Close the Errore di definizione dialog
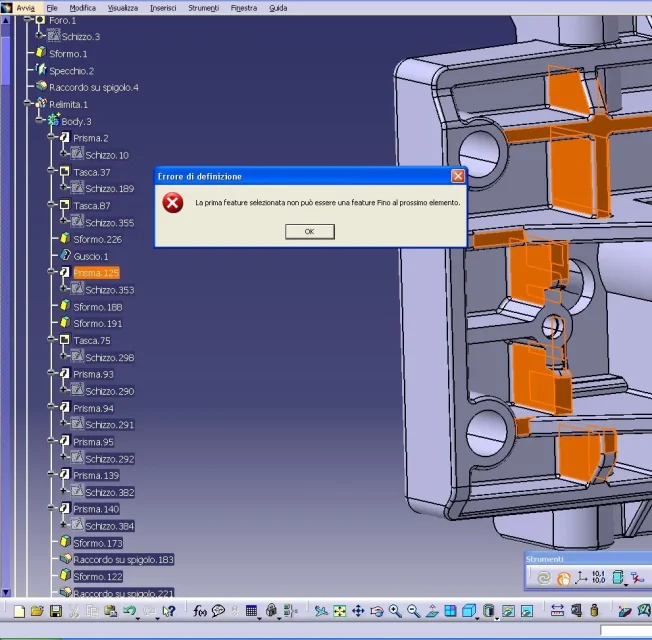Screen dimensions: 652x640 tap(458, 176)
